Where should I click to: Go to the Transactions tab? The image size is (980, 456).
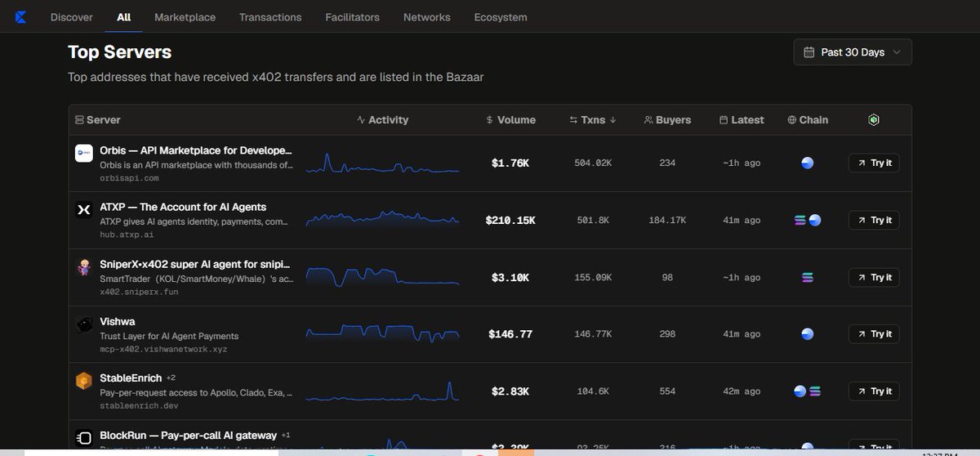tap(270, 17)
